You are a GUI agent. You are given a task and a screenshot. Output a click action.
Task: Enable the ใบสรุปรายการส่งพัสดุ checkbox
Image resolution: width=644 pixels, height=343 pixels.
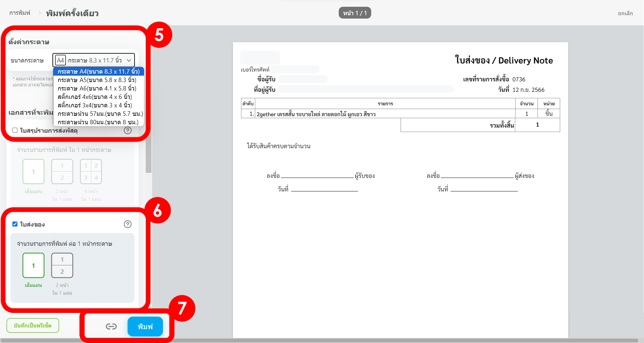(x=15, y=130)
